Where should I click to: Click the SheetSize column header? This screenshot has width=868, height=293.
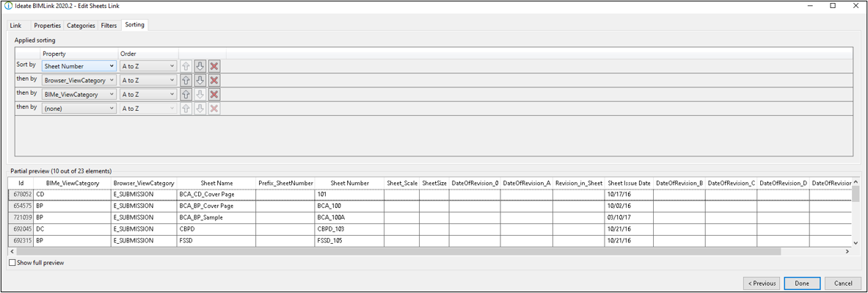coord(434,183)
